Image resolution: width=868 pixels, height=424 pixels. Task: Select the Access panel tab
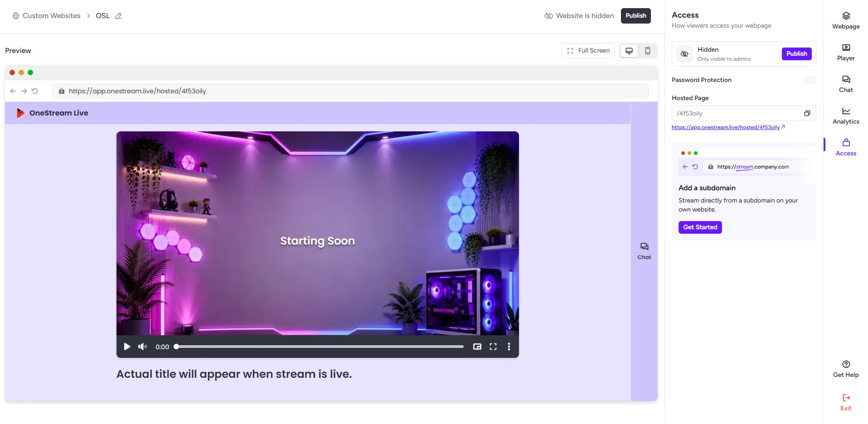pyautogui.click(x=846, y=148)
